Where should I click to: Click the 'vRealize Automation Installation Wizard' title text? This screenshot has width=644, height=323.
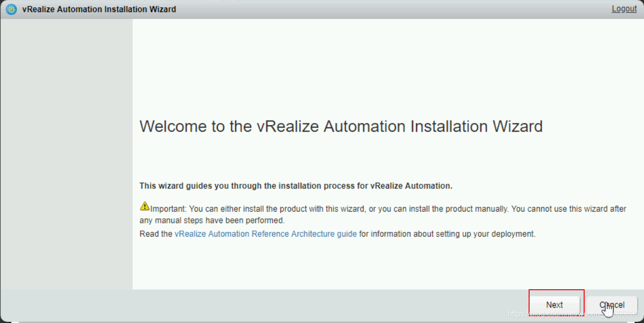coord(99,9)
